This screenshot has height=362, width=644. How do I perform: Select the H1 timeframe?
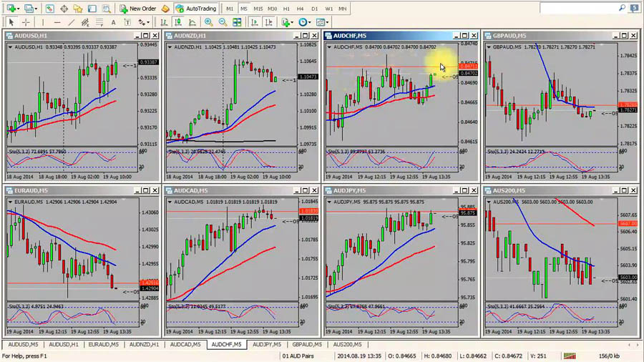(x=286, y=9)
